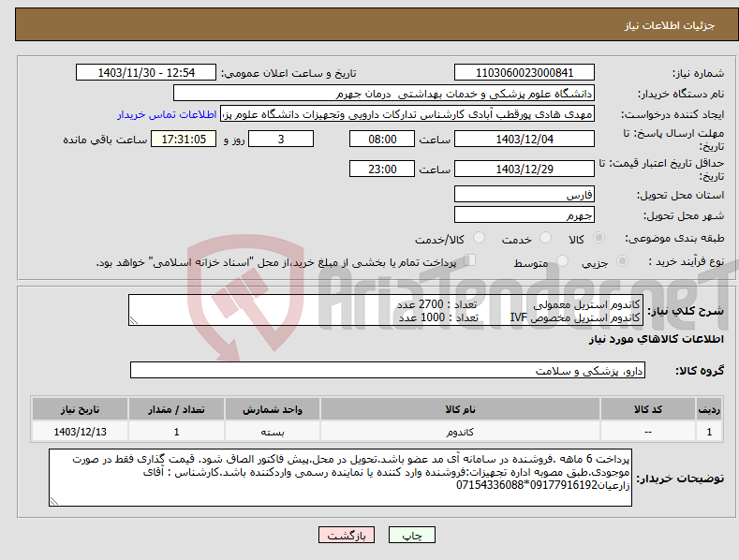The width and height of the screenshot is (739, 560).
Task: Click the شماره نیاز field 1103060023000841
Action: pyautogui.click(x=525, y=73)
